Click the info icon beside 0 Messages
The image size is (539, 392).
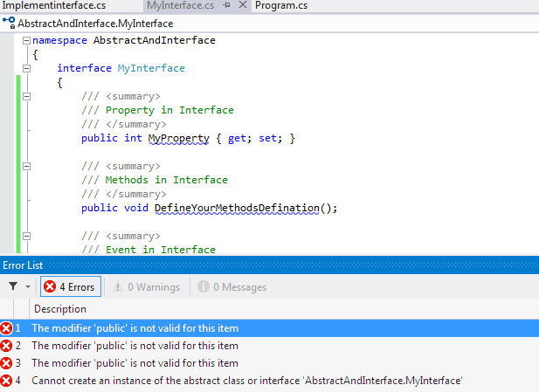point(204,286)
